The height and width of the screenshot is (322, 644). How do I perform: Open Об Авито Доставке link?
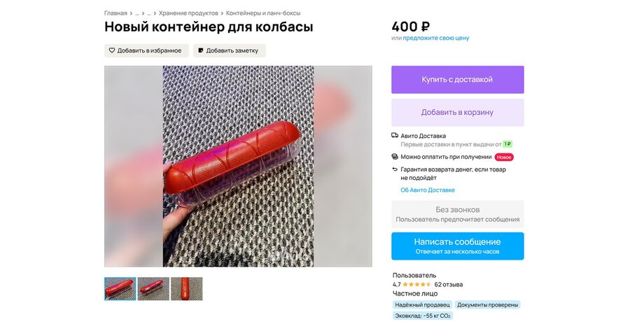[428, 190]
